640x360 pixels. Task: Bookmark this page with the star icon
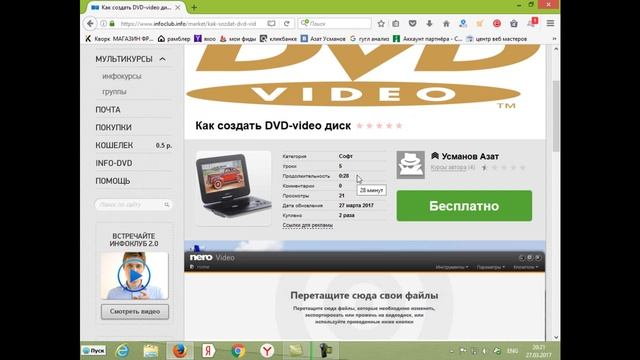tap(381, 24)
